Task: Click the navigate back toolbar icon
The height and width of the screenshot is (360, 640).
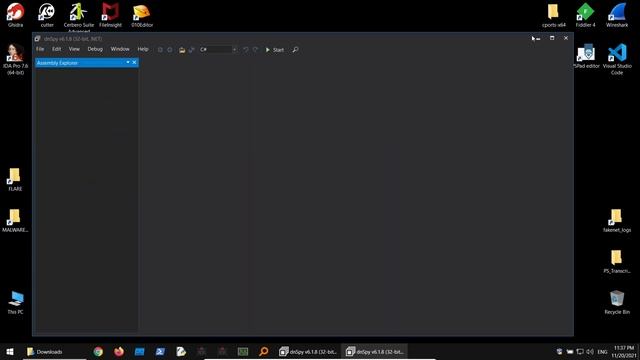Action: 160,50
